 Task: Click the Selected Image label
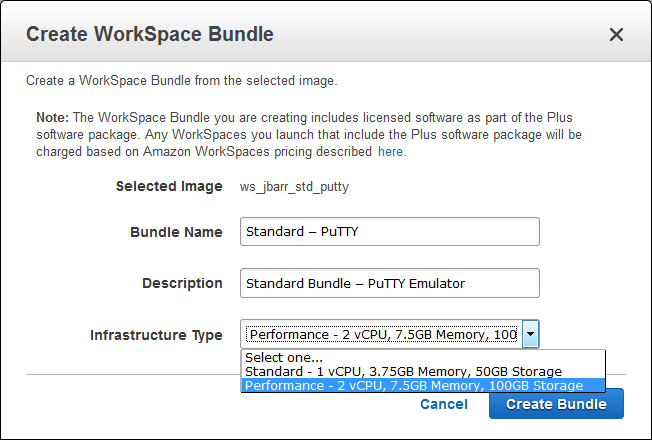(169, 186)
